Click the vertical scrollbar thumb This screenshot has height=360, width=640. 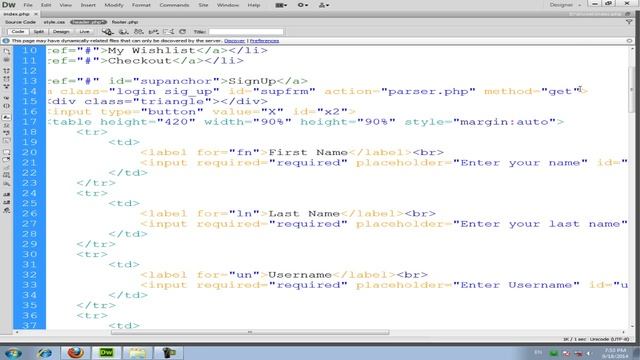coord(632,90)
